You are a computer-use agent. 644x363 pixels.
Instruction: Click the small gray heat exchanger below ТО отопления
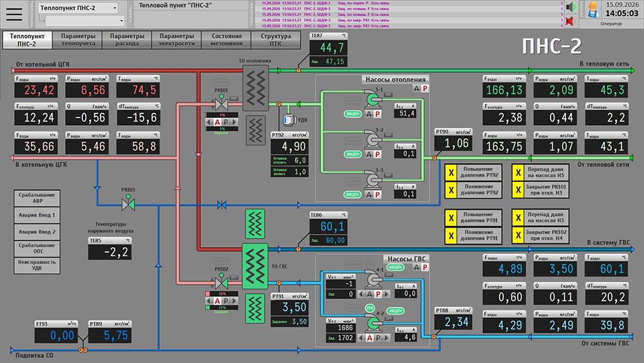(x=256, y=130)
